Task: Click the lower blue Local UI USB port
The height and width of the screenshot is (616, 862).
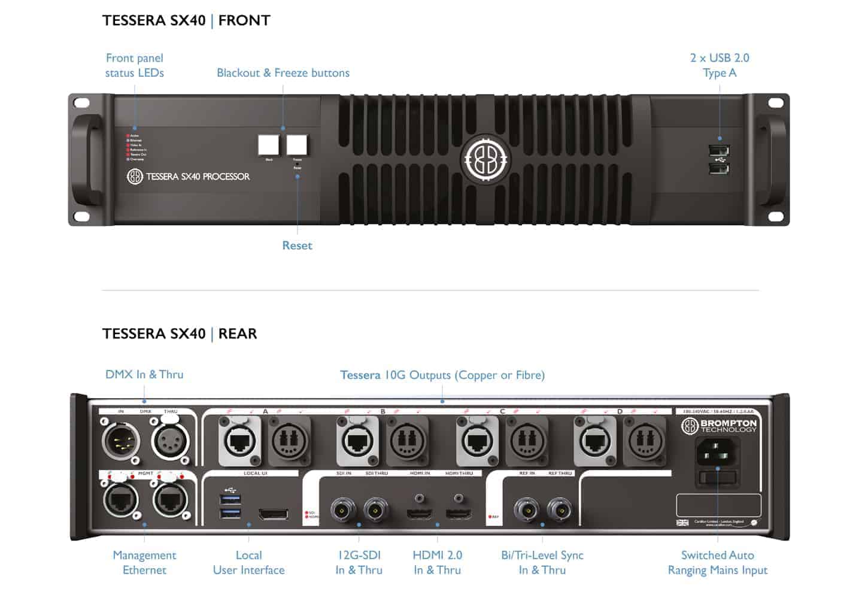Action: tap(230, 513)
